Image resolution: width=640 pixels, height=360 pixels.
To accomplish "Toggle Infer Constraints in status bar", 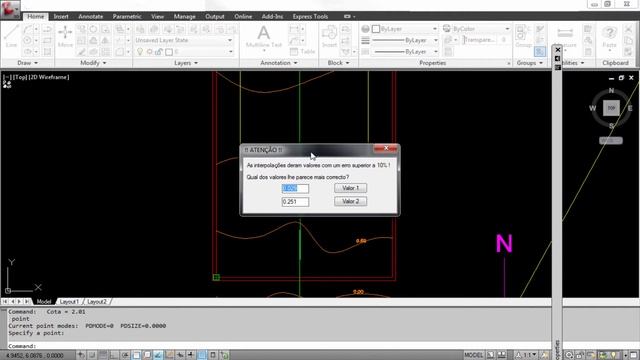I will [x=81, y=355].
